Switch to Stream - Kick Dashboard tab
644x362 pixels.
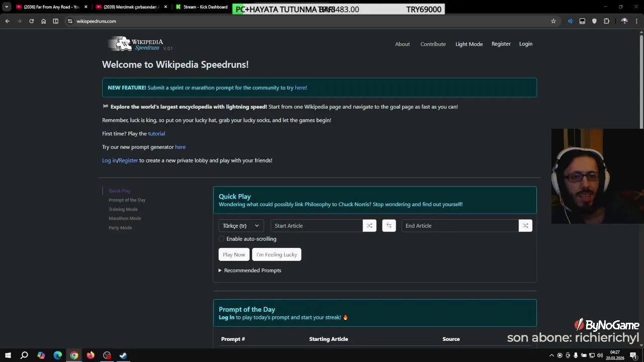click(x=202, y=7)
